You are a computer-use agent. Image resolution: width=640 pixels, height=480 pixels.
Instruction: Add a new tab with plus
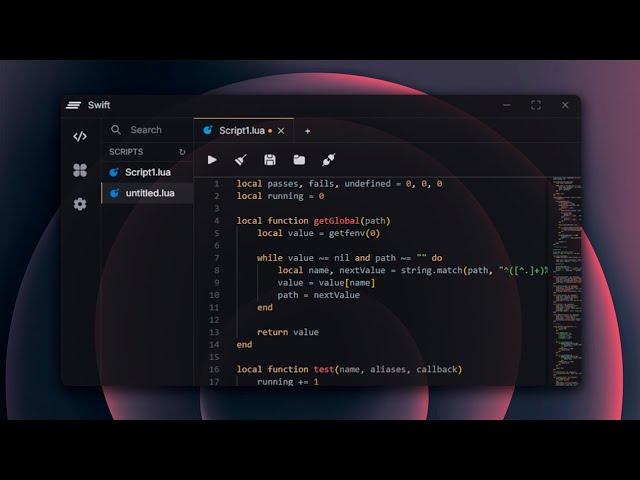tap(307, 131)
